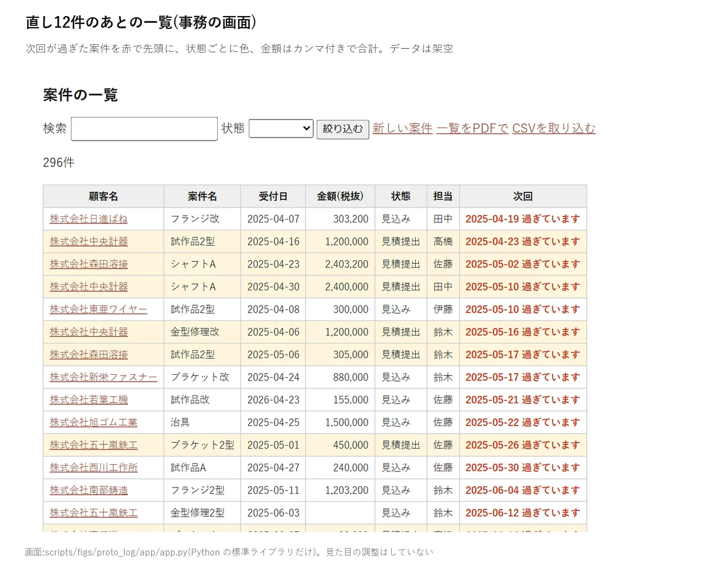Click the 案件名 column header
The height and width of the screenshot is (569, 728).
click(x=202, y=196)
